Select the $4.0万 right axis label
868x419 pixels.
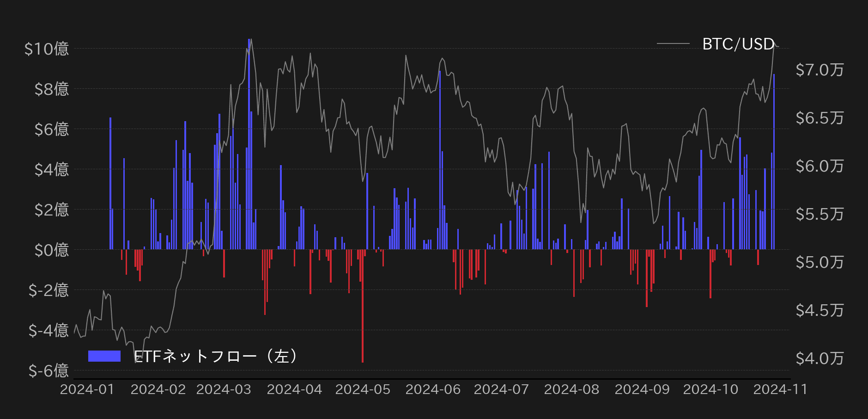tap(819, 358)
